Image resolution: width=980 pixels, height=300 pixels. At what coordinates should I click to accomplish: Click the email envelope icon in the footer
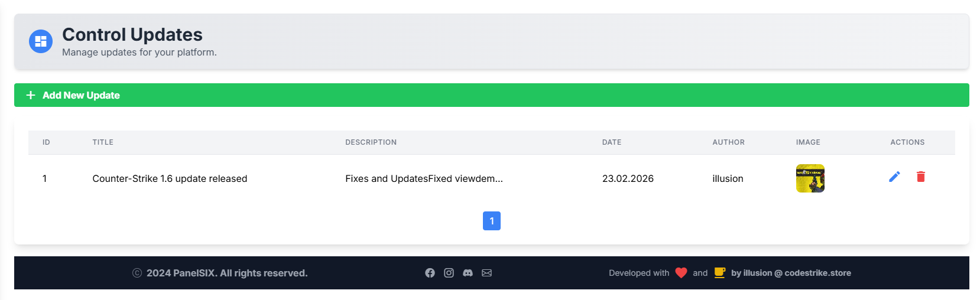[486, 273]
